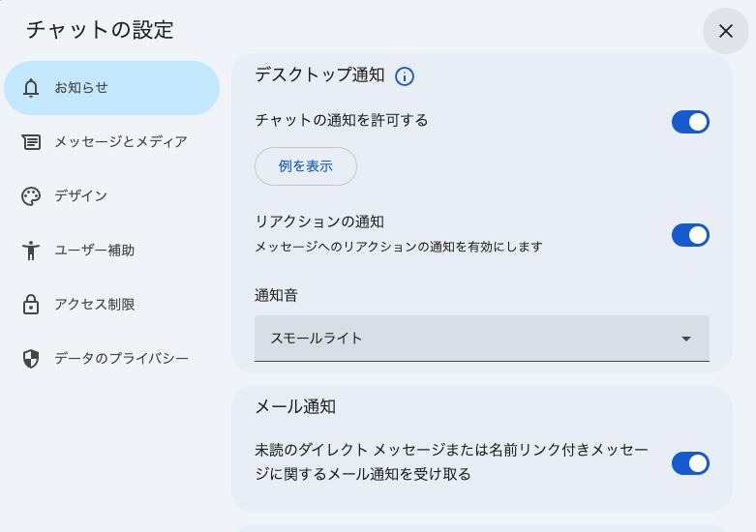Viewport: 756px width, 532px height.
Task: Switch to the デザイン settings section
Action: click(x=80, y=196)
